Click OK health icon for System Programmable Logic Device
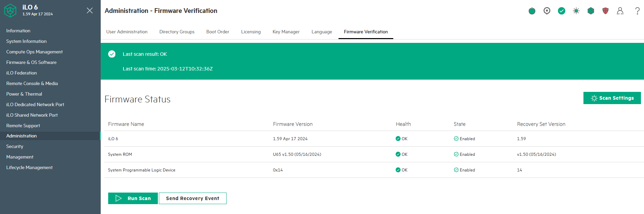 pyautogui.click(x=398, y=170)
